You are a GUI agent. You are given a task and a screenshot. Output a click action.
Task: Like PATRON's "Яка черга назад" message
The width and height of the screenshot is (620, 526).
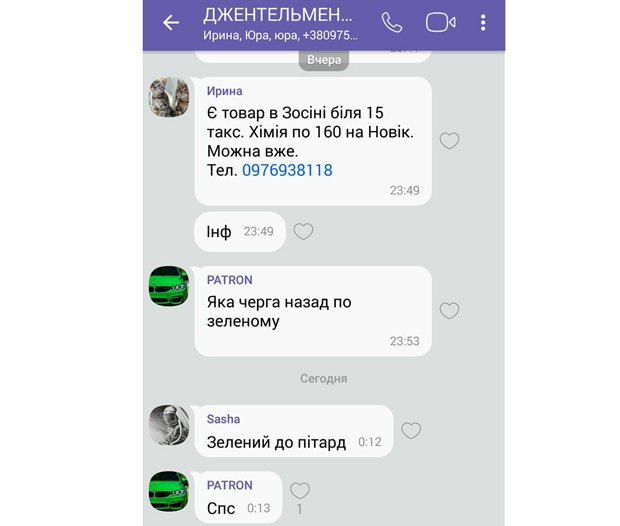coord(450,310)
